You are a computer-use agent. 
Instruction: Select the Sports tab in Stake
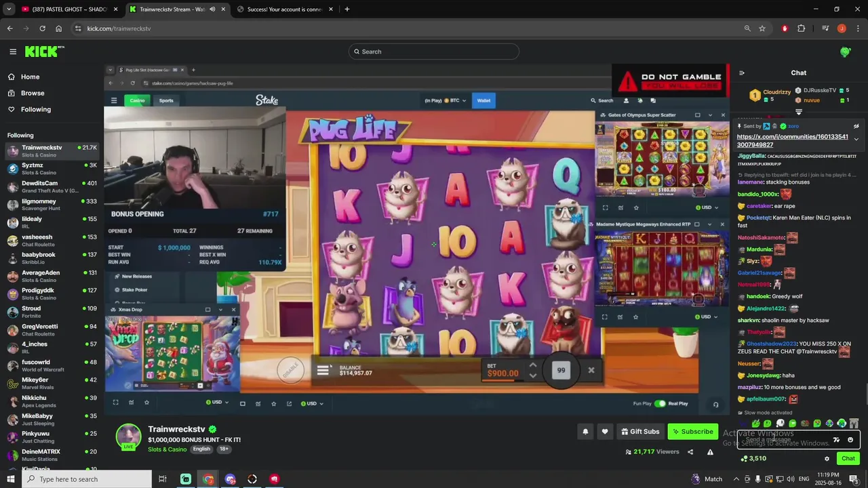[x=166, y=100]
